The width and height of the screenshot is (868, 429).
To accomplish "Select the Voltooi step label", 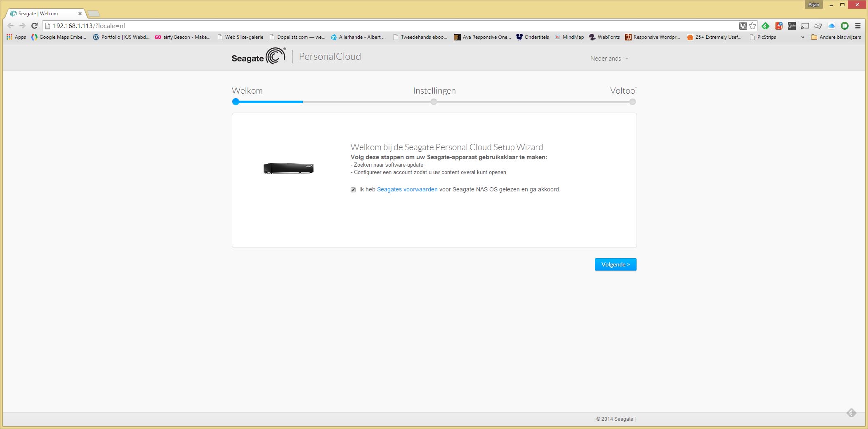I will [x=623, y=91].
